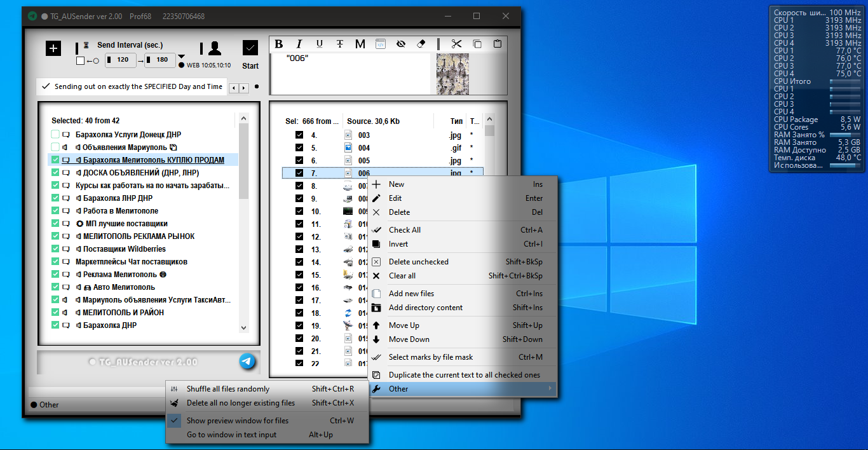Check the Барахолка Услуги Донецк ДНР checkbox

point(55,135)
